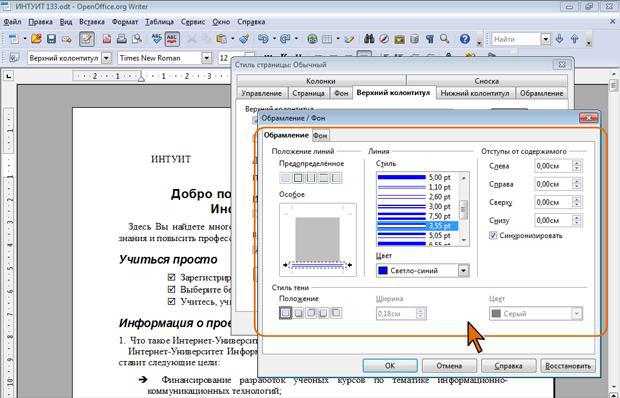620x398 pixels.
Task: Click the Format Paintbrush icon
Action: 244,39
